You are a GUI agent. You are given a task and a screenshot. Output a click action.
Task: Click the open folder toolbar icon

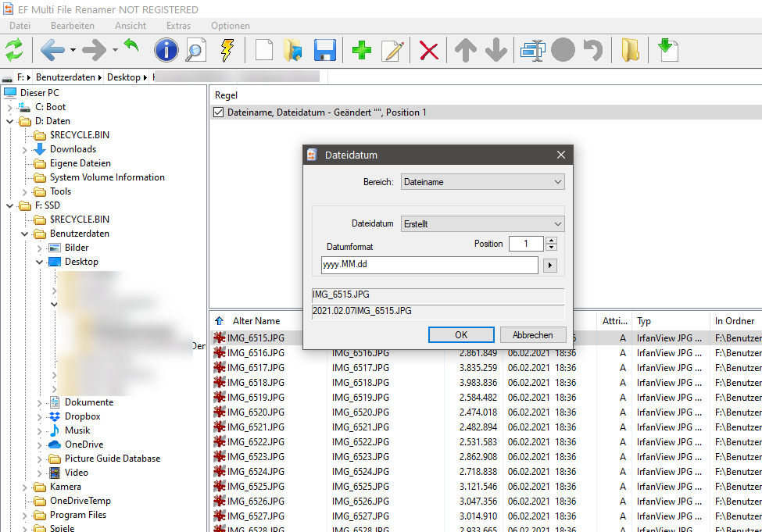(x=293, y=50)
